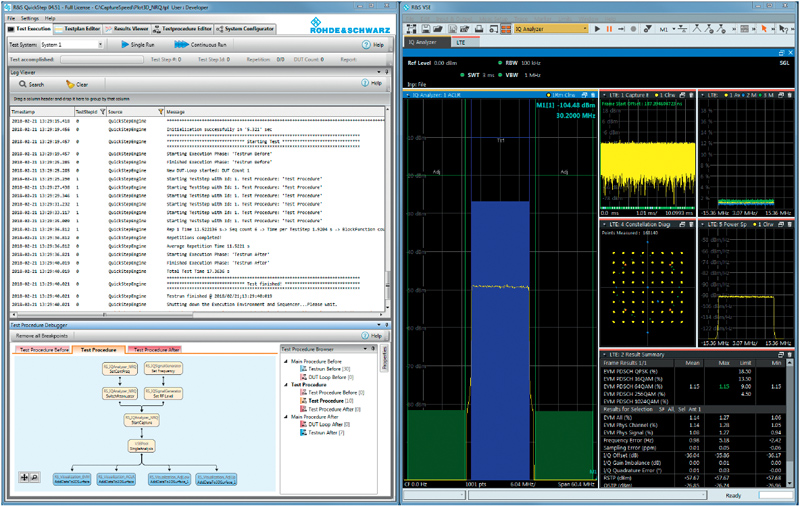Click the print icon in VSE toolbar
Image resolution: width=800 pixels, height=506 pixels.
[479, 29]
